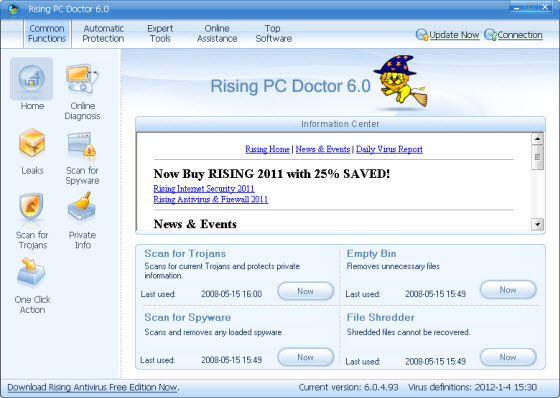Click the File Shredder heading
Image resolution: width=560 pixels, height=398 pixels.
click(x=380, y=317)
